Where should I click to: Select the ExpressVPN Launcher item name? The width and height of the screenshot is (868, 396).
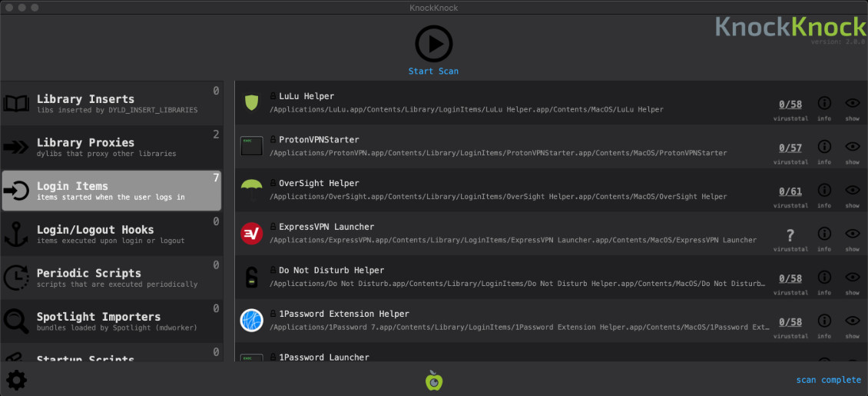click(326, 227)
